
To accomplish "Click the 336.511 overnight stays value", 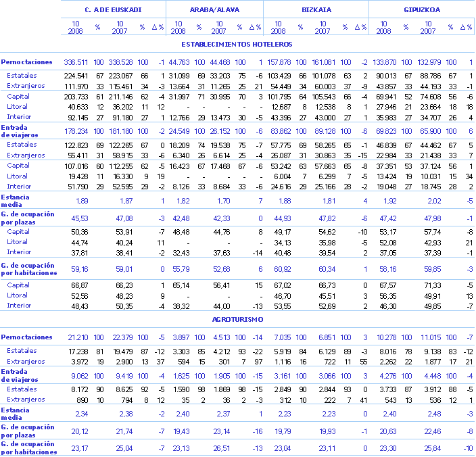I will tap(76, 62).
